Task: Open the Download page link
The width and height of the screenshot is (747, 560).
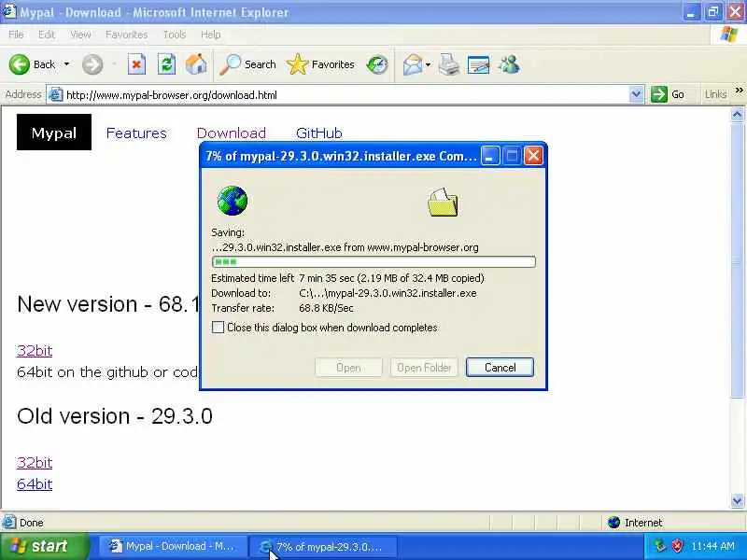Action: tap(231, 133)
